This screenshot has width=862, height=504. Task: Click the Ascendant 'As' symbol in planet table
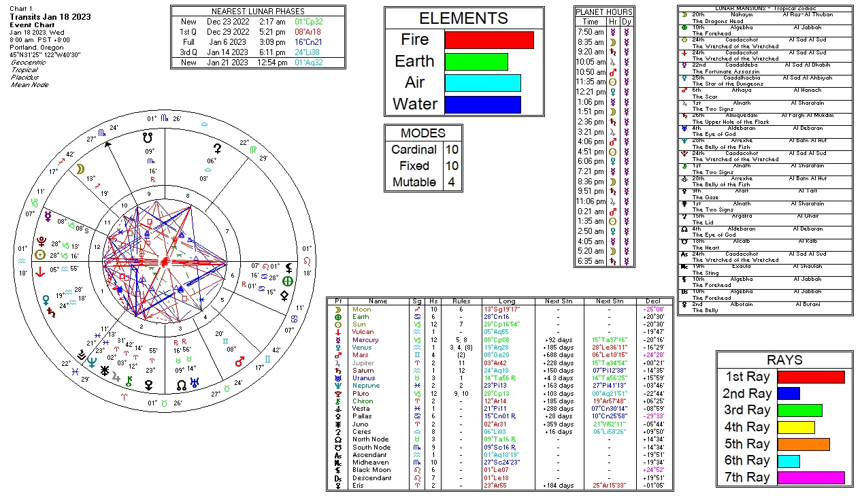[339, 455]
